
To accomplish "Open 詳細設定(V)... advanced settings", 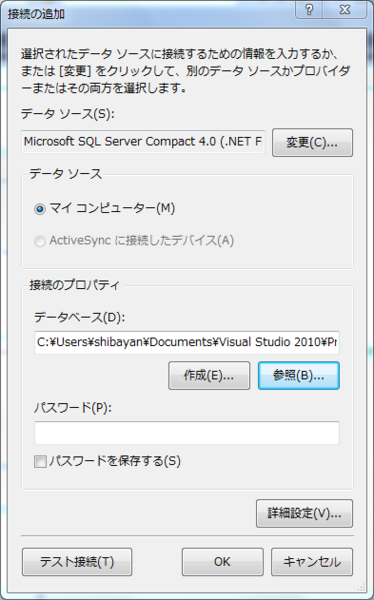I will click(x=304, y=513).
